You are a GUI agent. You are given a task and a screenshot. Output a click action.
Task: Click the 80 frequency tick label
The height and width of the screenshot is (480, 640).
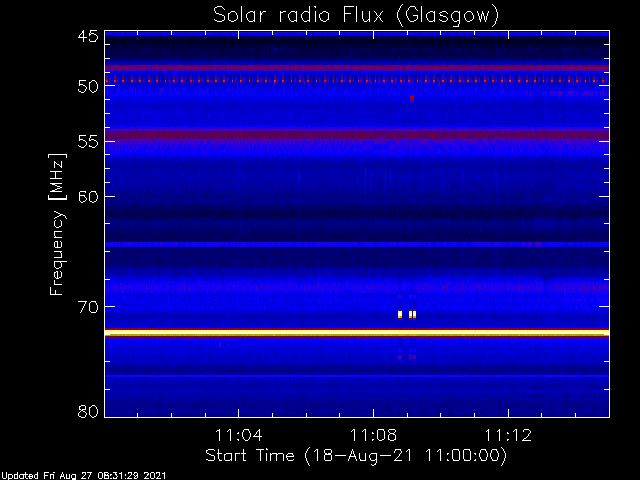point(88,411)
